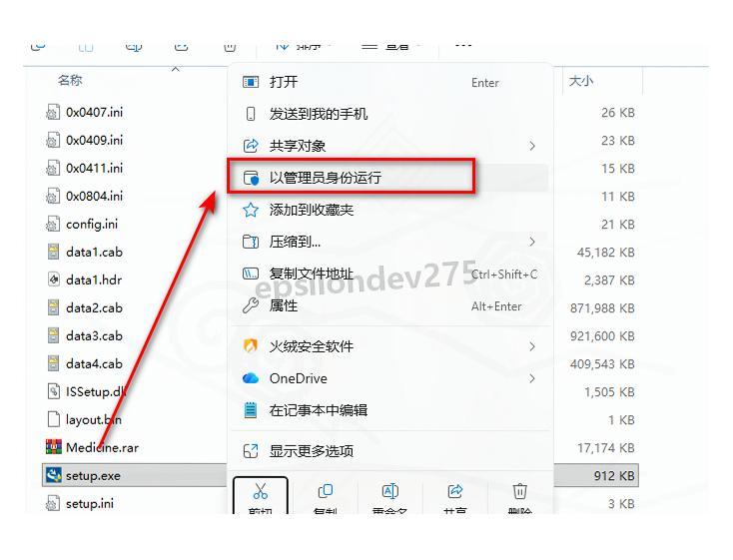
Task: Click the OneDrive cloud icon
Action: pyautogui.click(x=251, y=378)
